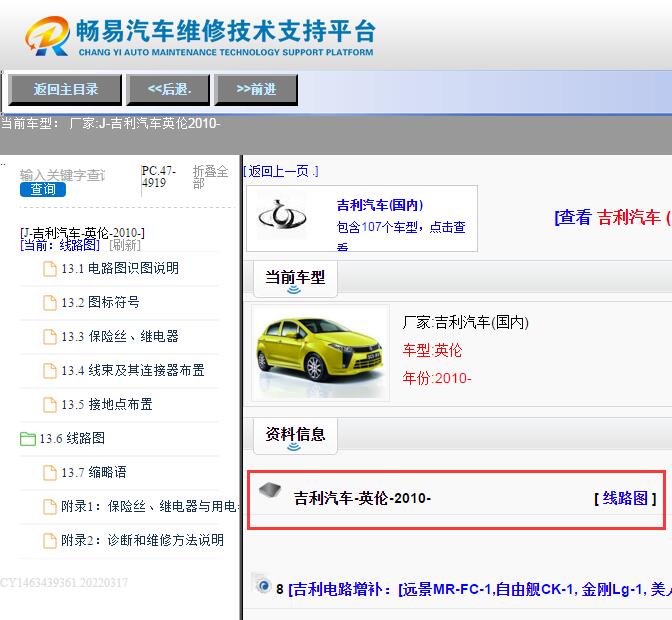Open the 13.3 保险丝、继电器 tree item

(x=120, y=336)
